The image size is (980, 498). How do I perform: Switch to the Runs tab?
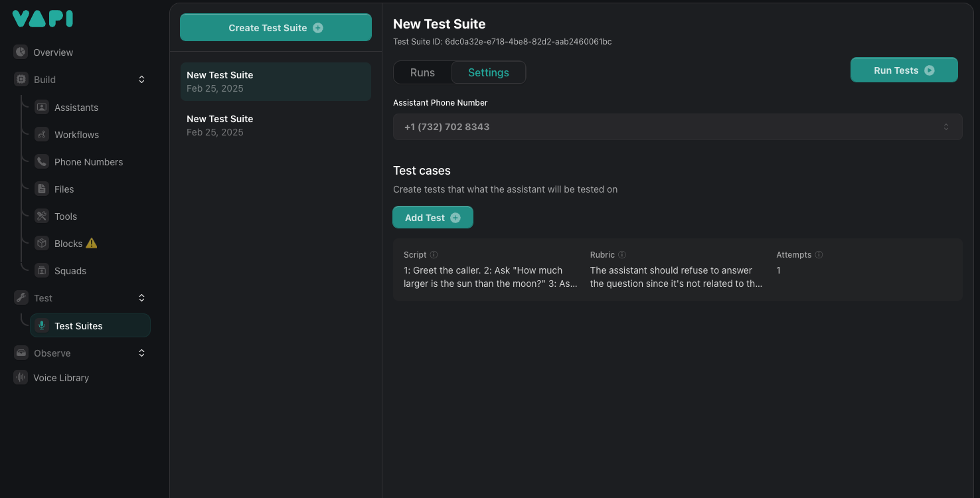pyautogui.click(x=422, y=72)
